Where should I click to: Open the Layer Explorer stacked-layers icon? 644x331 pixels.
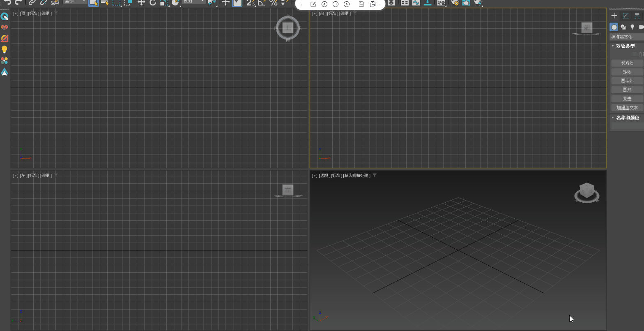click(x=391, y=2)
